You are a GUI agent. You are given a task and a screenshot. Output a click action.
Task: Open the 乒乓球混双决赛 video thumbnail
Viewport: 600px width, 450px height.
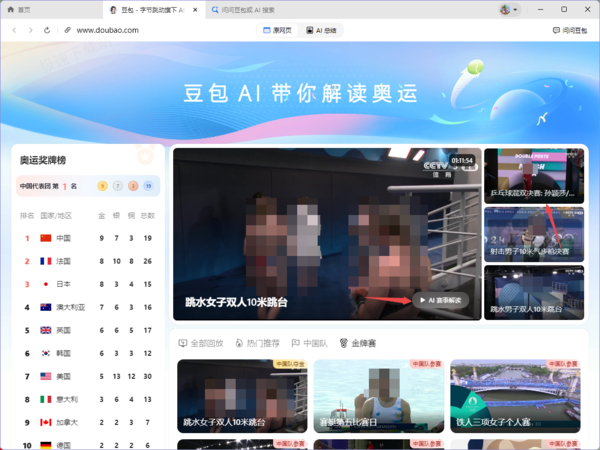(534, 176)
